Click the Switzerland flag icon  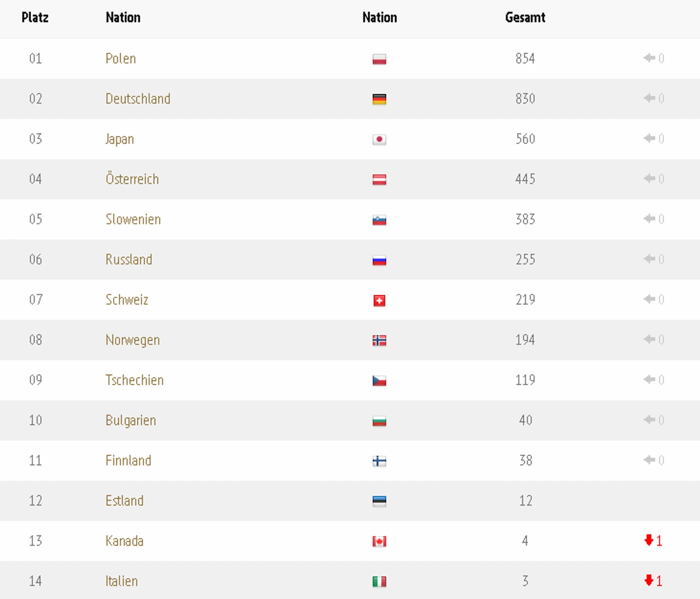379,300
